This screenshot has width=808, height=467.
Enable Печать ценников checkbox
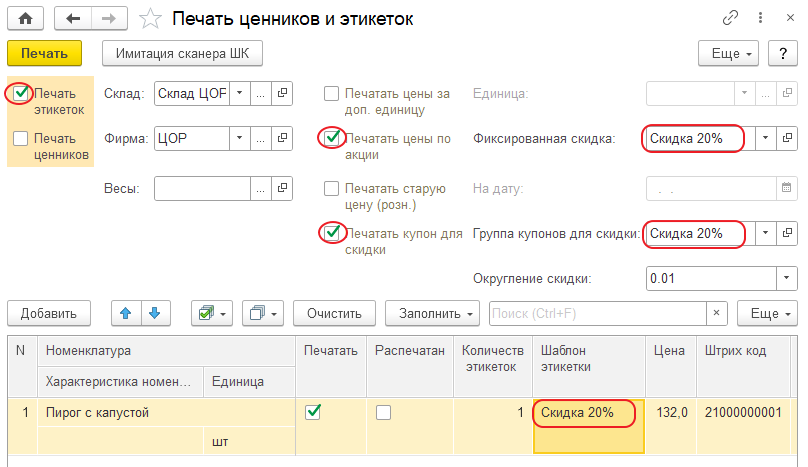click(x=21, y=139)
